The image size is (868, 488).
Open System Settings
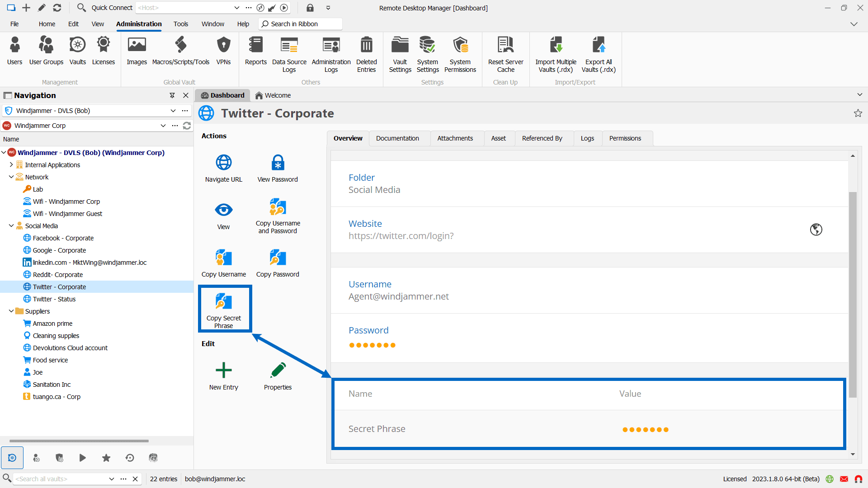(428, 54)
